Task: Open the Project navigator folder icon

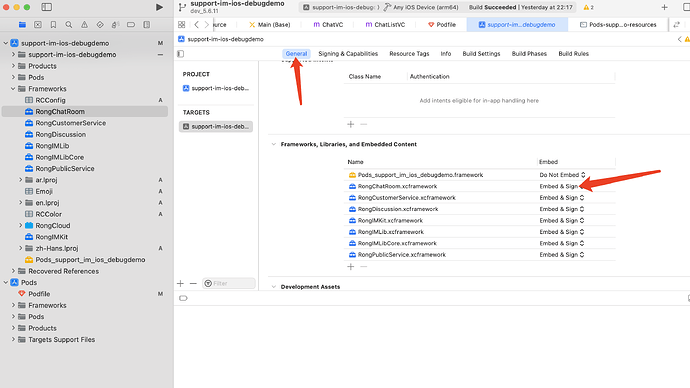Action: (x=22, y=25)
